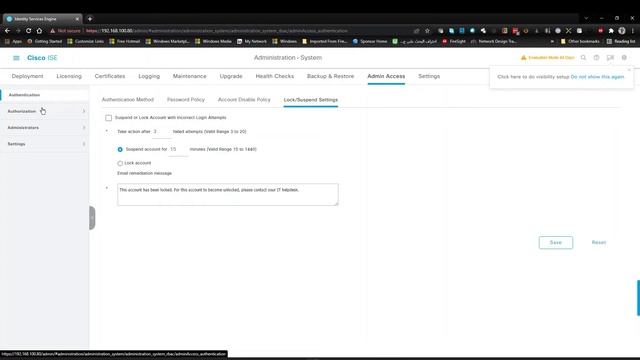Collapse the sidebar with the handle
This screenshot has height=360, width=640.
pos(92,218)
